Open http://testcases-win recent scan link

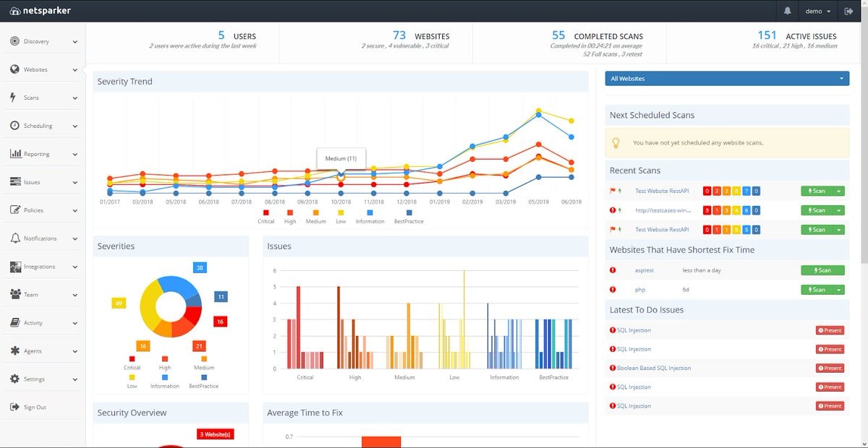click(663, 210)
